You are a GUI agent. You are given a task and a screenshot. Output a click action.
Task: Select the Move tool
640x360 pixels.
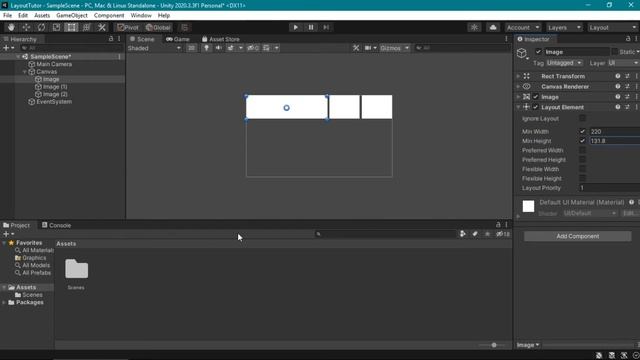click(x=26, y=27)
